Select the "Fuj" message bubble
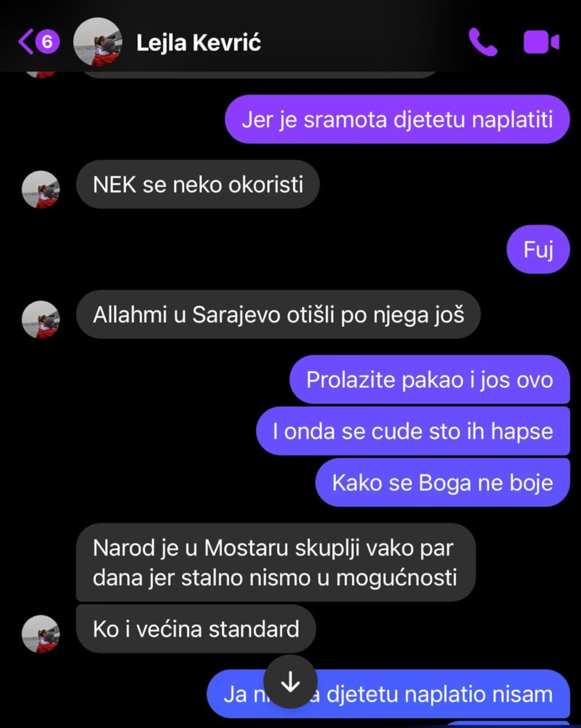The image size is (581, 728). pos(539,250)
